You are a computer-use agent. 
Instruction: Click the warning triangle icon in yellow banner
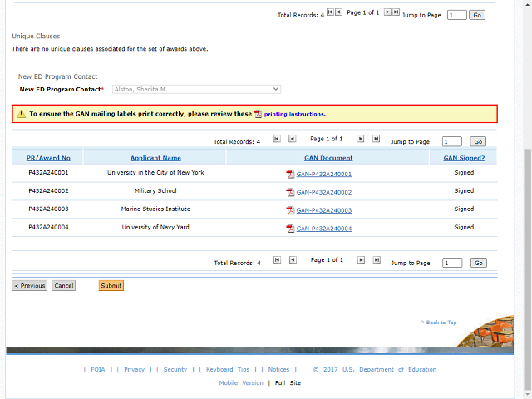coord(21,114)
